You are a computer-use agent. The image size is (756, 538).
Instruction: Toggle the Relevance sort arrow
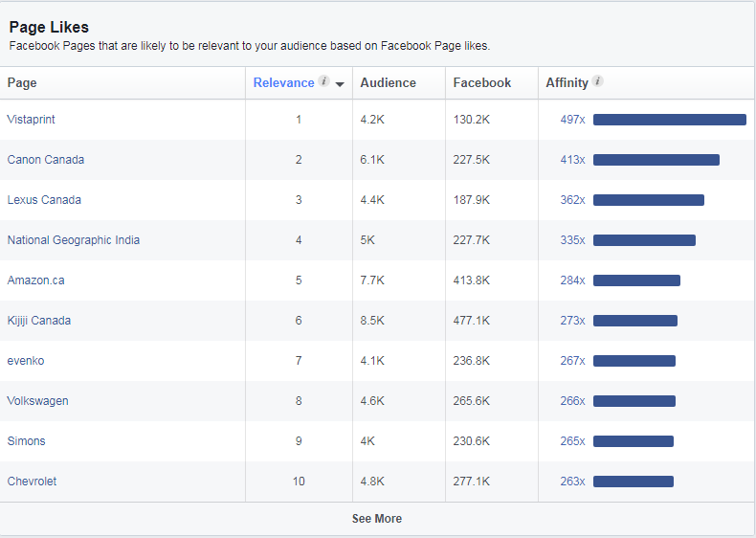click(340, 84)
